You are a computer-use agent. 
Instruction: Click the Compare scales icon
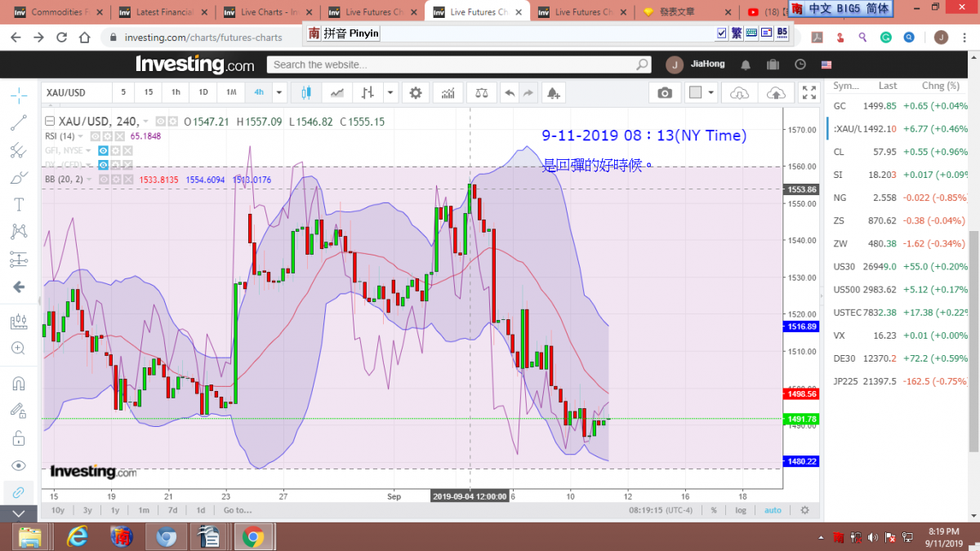point(483,93)
